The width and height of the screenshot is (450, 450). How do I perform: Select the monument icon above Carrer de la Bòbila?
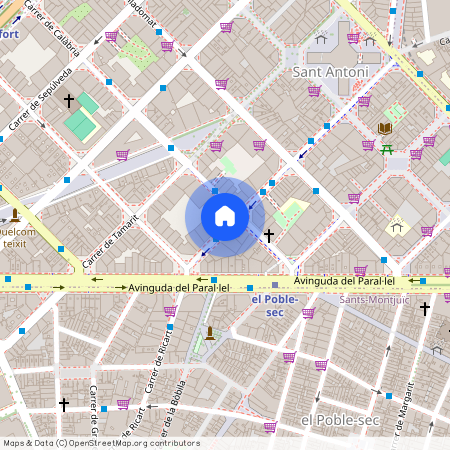(210, 333)
